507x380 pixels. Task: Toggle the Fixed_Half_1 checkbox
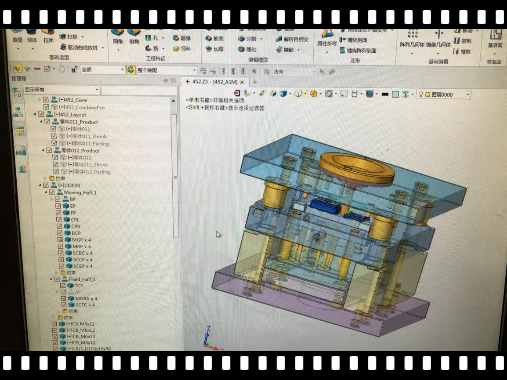pos(57,279)
